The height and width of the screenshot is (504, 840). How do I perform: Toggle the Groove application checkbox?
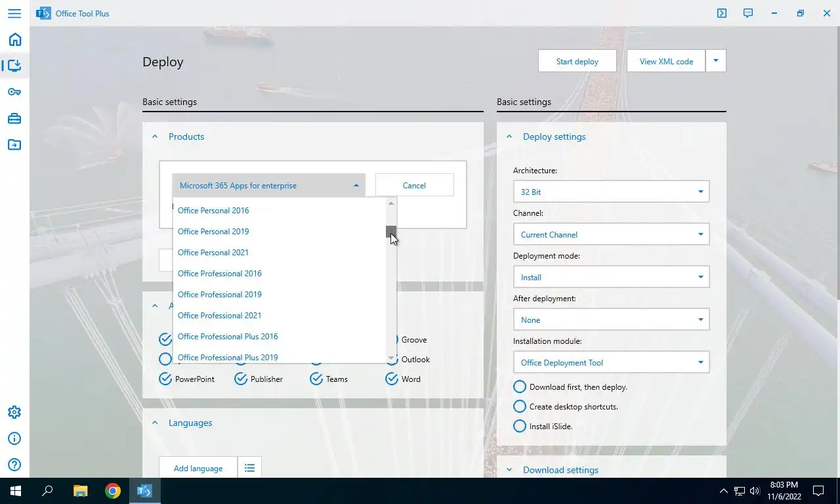[x=412, y=339]
